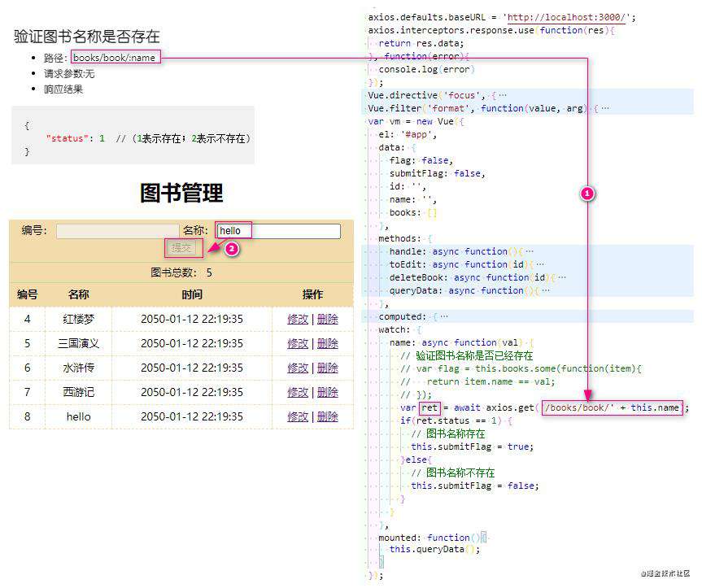Viewport: 702px width, 588px height.
Task: Expand folded queryData async function
Action: coord(546,290)
